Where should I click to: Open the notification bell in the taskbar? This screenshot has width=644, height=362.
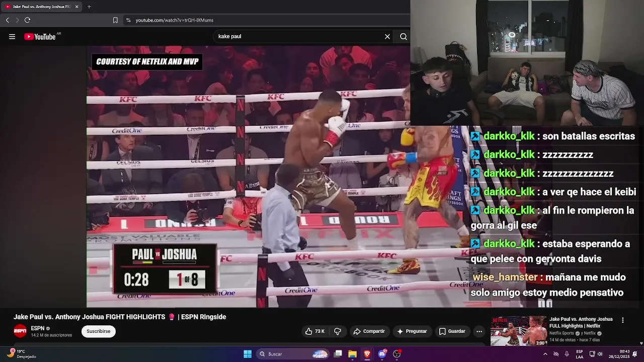point(635,354)
